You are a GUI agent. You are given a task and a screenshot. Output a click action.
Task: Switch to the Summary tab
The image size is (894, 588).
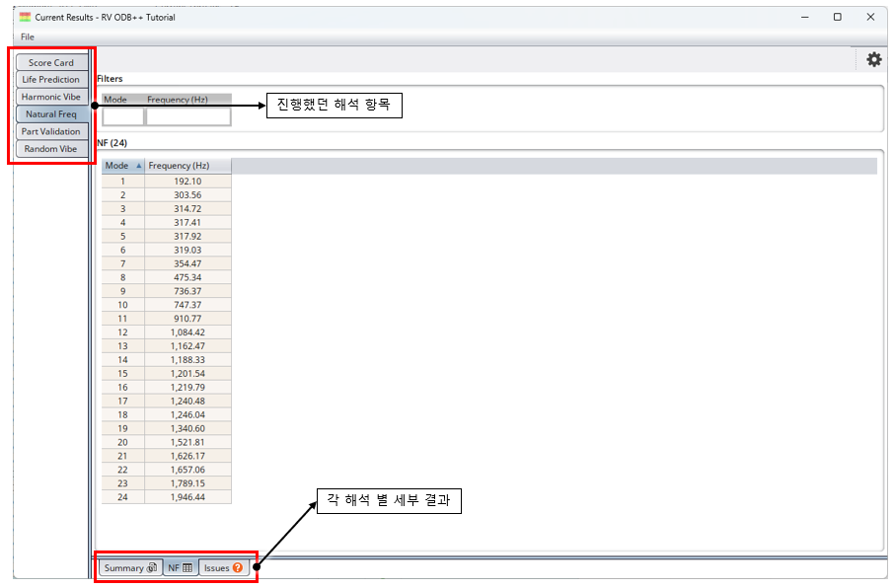[130, 568]
